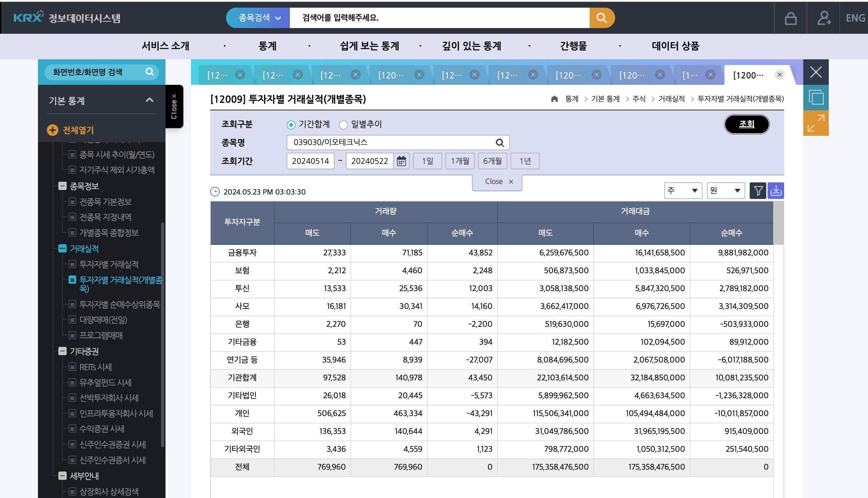Screen dimensions: 868x498
Task: Click the filter funnel icon
Action: [x=758, y=191]
